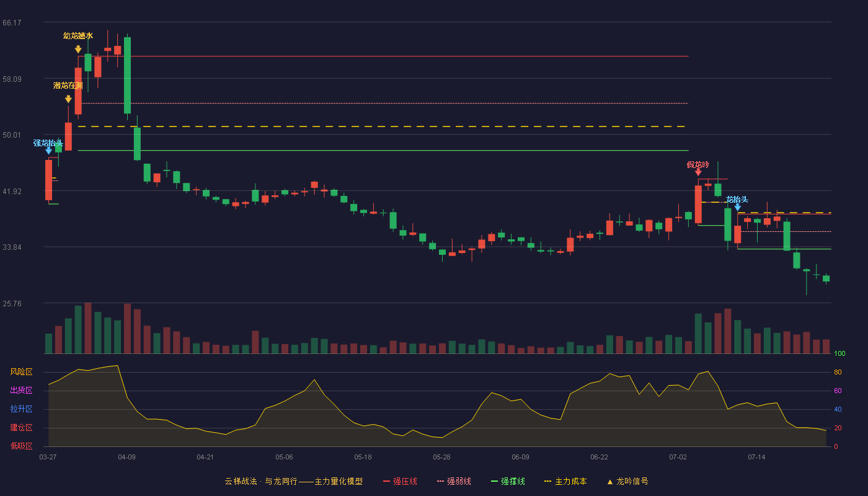The width and height of the screenshot is (868, 496).
Task: Click the 拉升区 zone label
Action: 21,409
